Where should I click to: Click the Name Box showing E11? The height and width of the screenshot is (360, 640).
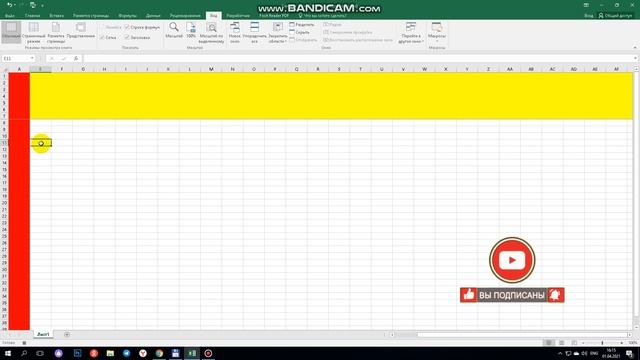(15, 58)
